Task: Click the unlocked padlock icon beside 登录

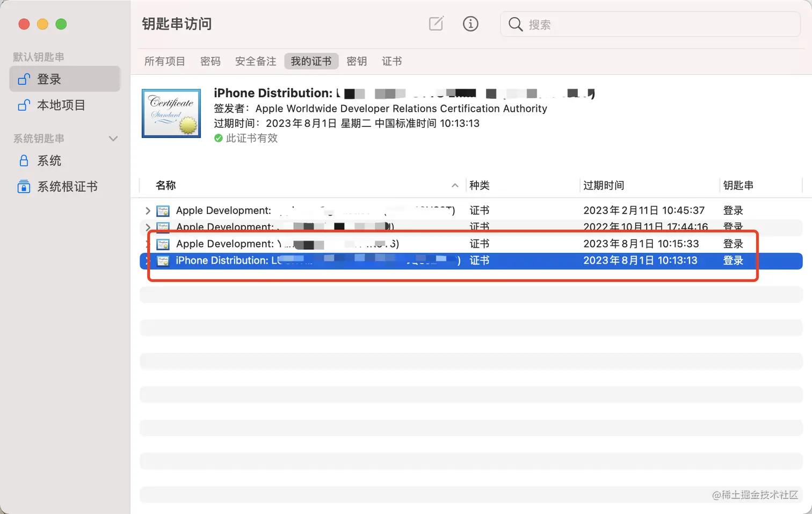Action: point(24,78)
